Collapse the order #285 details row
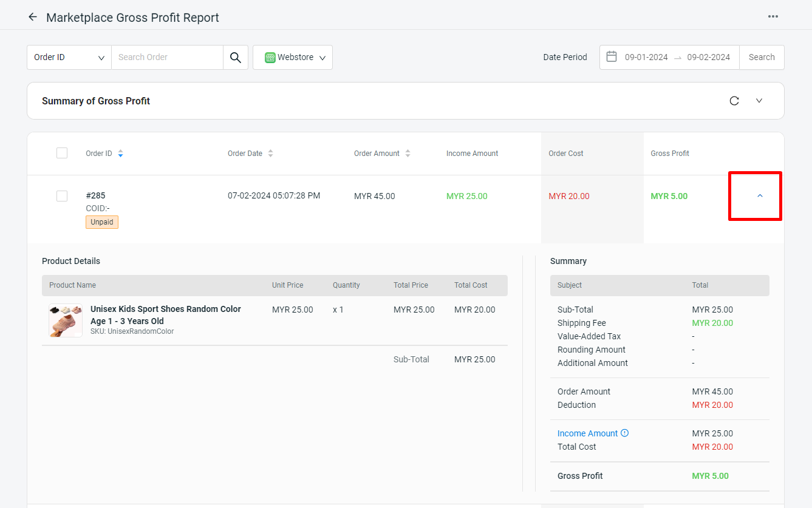 pyautogui.click(x=760, y=196)
